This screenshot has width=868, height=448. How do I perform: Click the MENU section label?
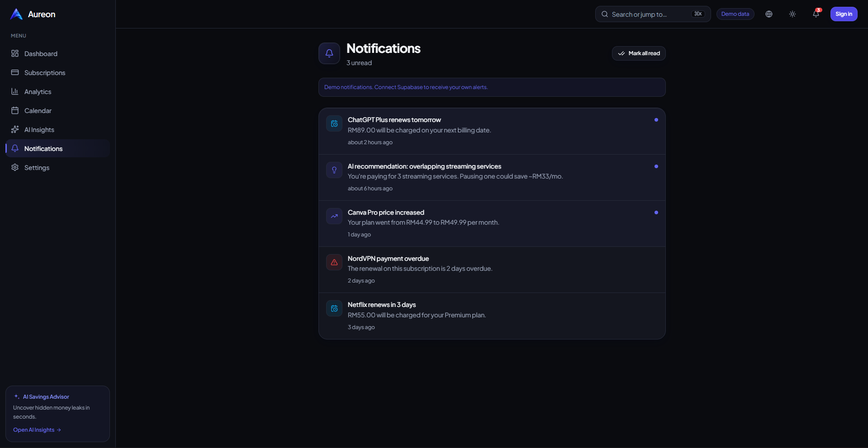tap(19, 36)
